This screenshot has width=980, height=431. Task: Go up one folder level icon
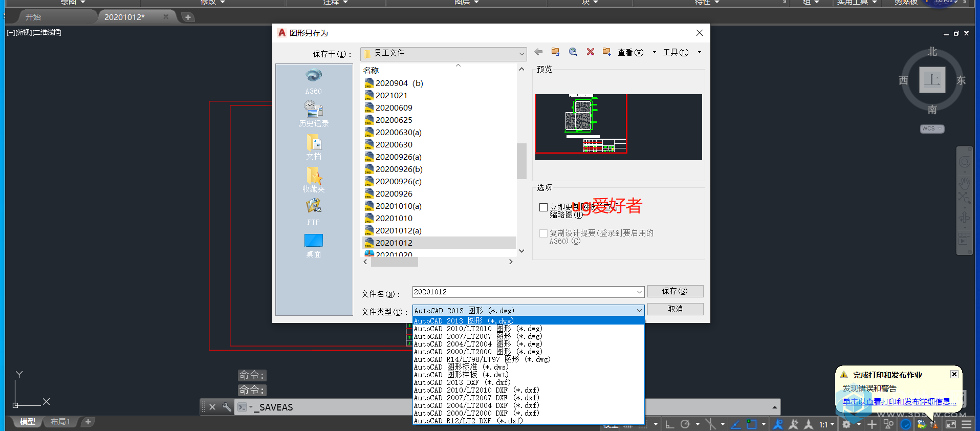coord(555,52)
